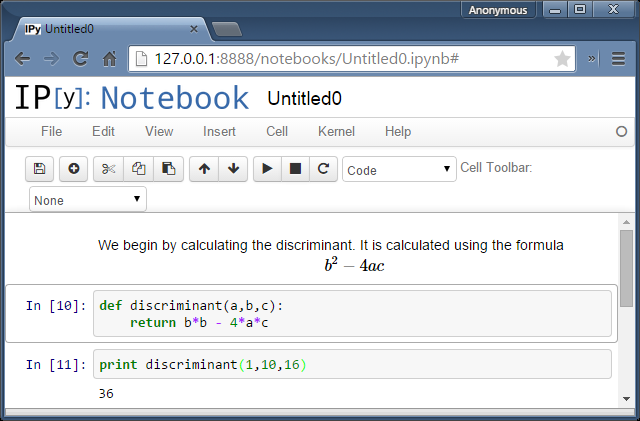This screenshot has width=640, height=421.
Task: Bookmark the page with star icon
Action: point(562,58)
